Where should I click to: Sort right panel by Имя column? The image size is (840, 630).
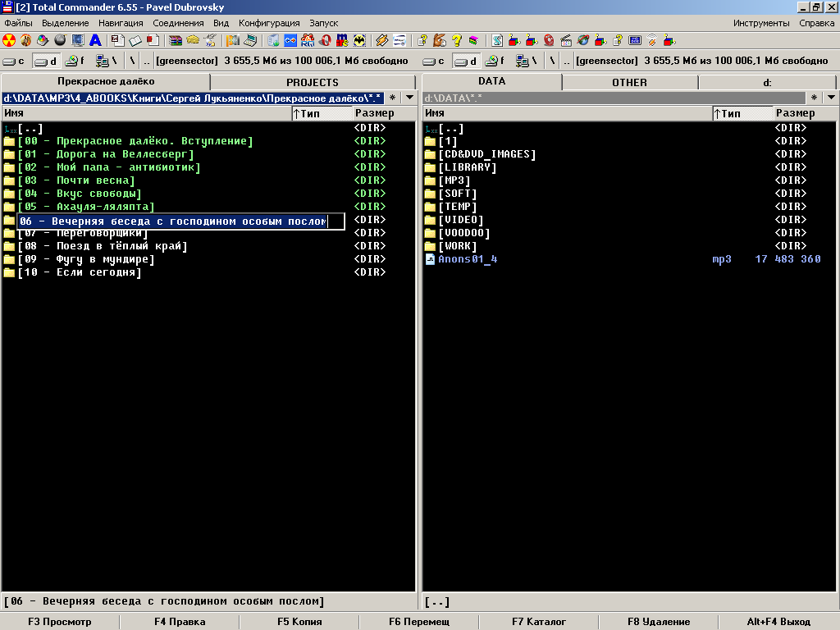[x=567, y=113]
